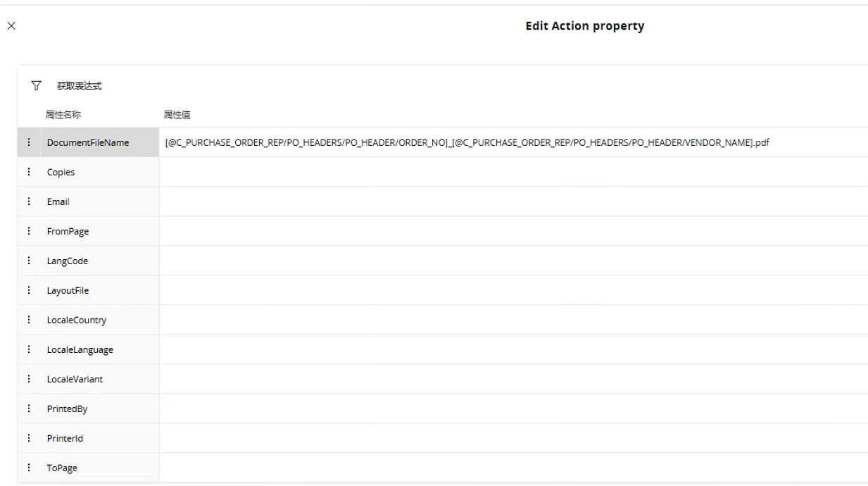
Task: Open row menu for DocumentFileName
Action: click(x=29, y=142)
